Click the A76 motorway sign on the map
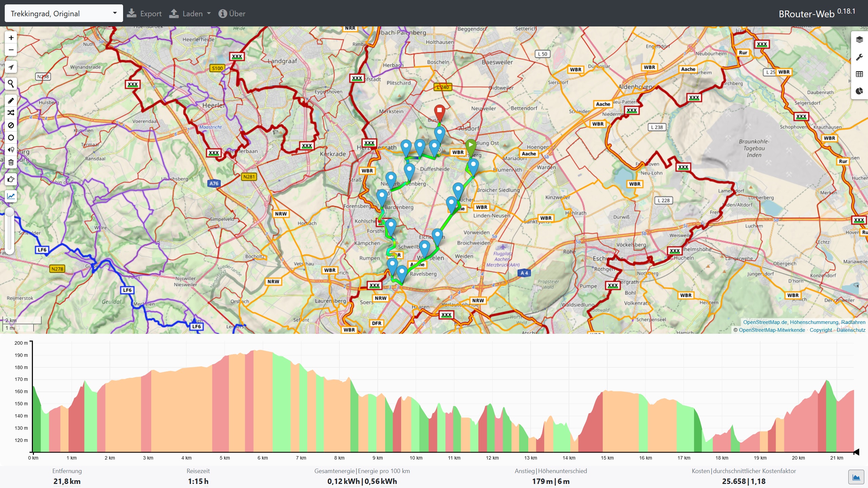 point(214,183)
